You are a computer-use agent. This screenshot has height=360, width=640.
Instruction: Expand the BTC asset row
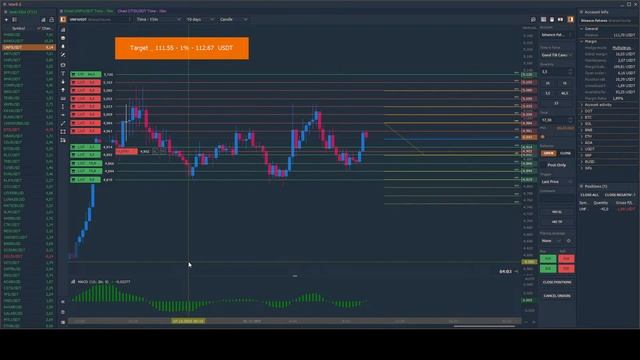(x=582, y=118)
